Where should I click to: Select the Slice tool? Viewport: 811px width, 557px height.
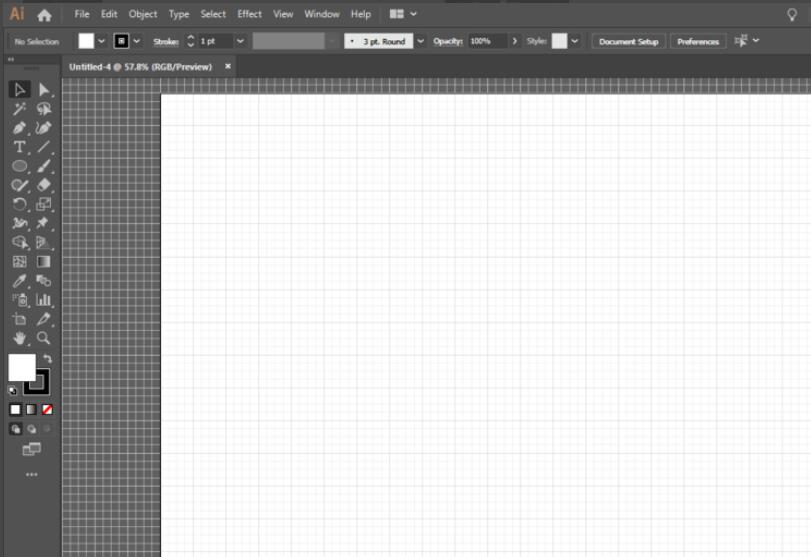tap(44, 319)
